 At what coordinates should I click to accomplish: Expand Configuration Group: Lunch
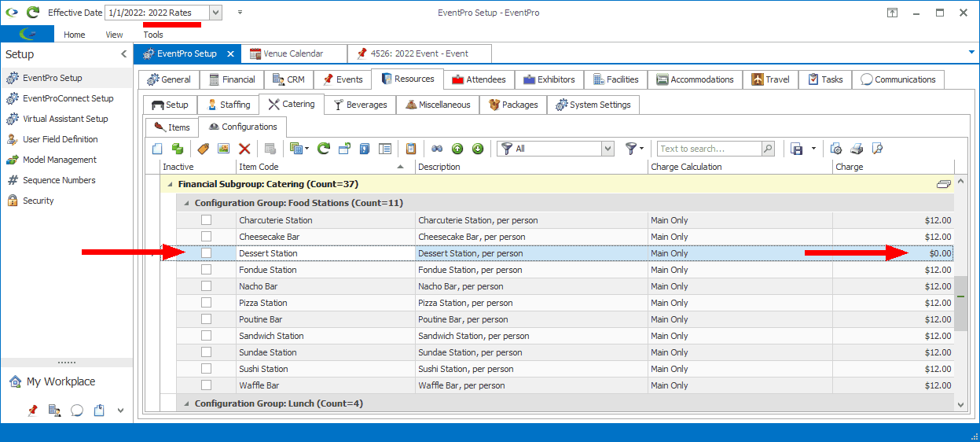click(186, 403)
